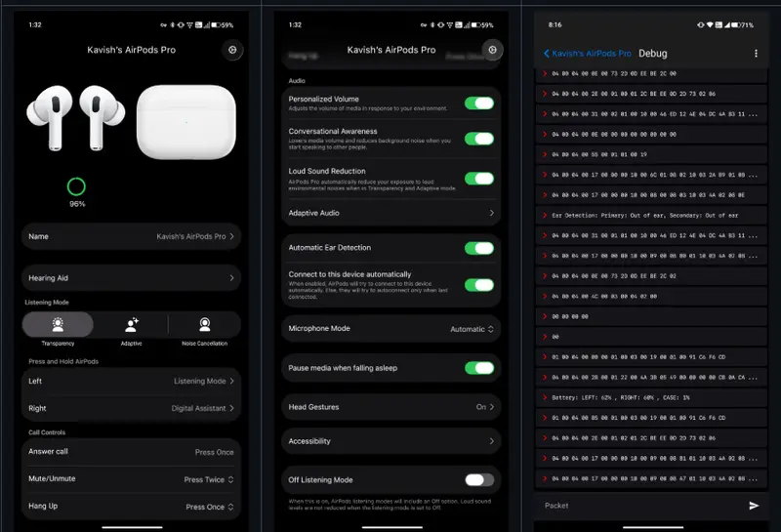Open Head Gestures settings

390,407
